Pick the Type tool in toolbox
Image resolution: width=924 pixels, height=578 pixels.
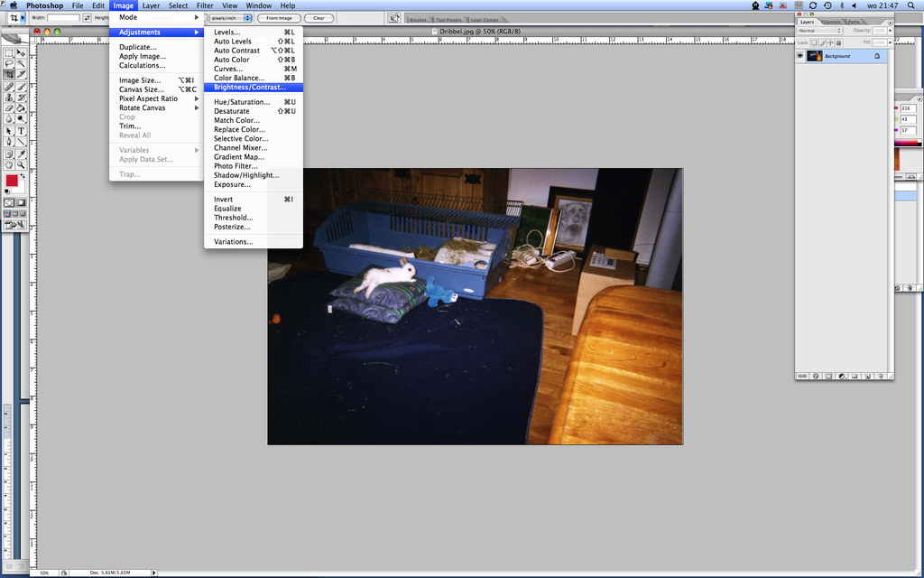coord(21,131)
